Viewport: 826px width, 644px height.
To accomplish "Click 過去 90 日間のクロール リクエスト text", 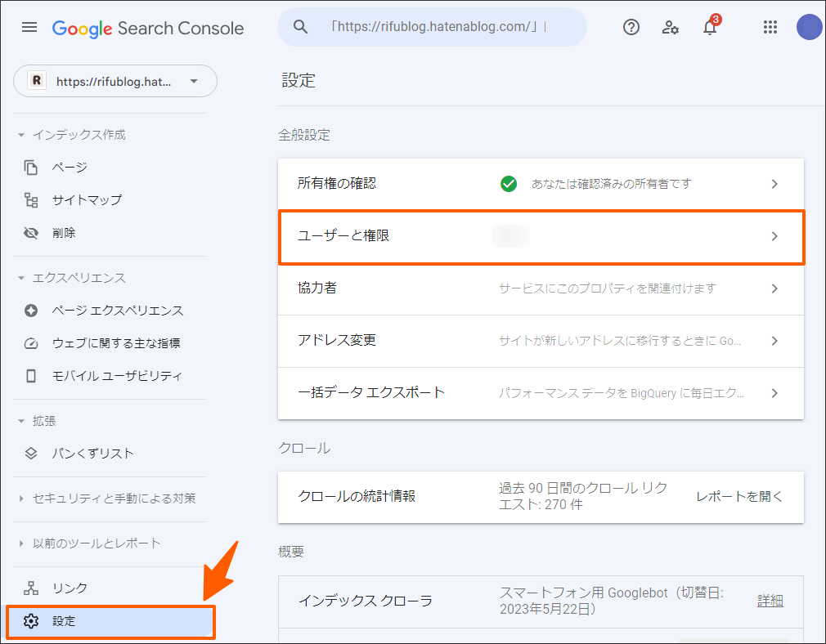I will pyautogui.click(x=583, y=497).
